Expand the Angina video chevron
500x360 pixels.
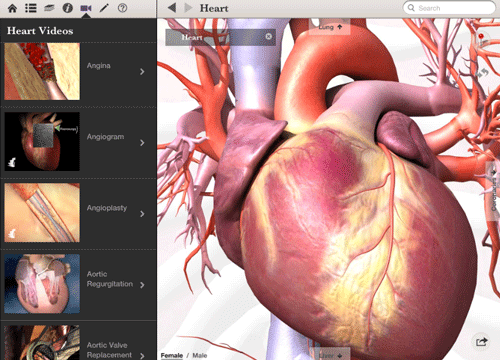pyautogui.click(x=142, y=72)
